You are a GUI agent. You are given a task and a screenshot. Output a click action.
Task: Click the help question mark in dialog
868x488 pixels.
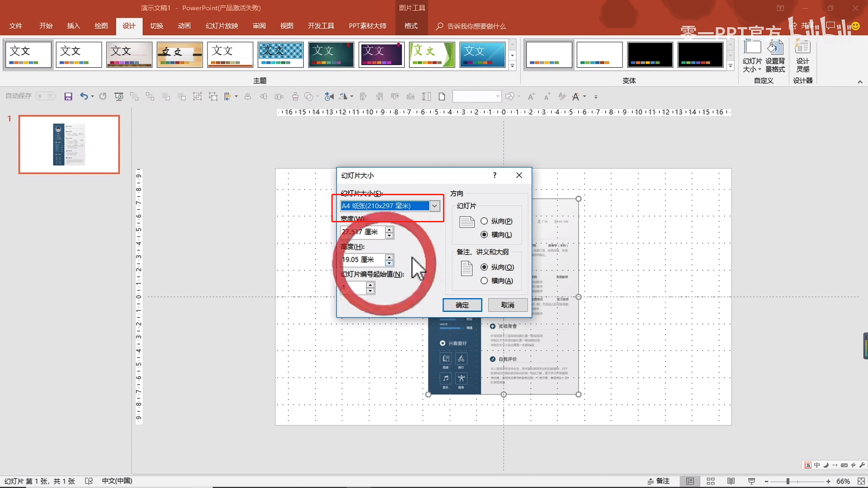pos(495,175)
